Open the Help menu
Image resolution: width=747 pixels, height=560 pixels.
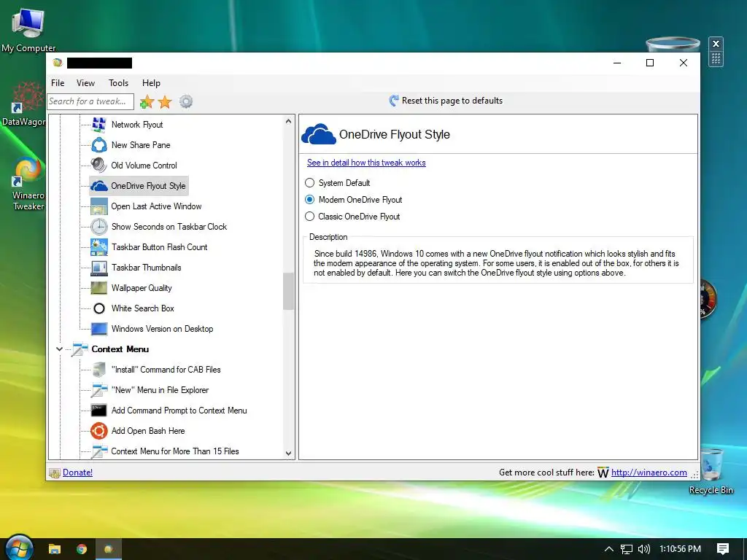[x=151, y=83]
